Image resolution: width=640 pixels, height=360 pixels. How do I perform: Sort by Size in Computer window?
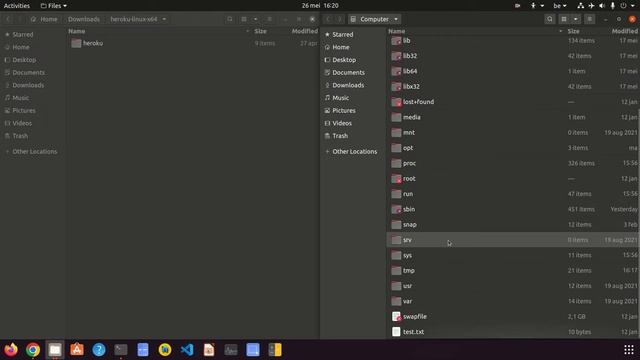(x=573, y=31)
